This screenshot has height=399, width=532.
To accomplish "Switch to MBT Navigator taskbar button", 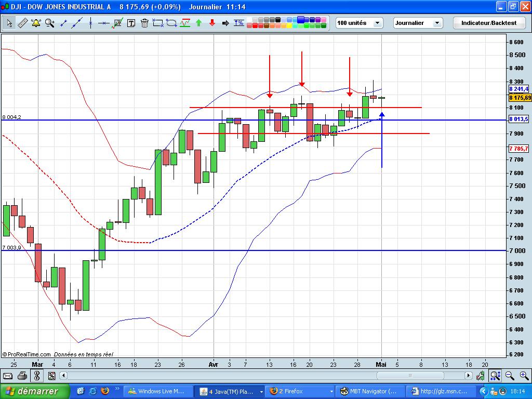I will (370, 392).
